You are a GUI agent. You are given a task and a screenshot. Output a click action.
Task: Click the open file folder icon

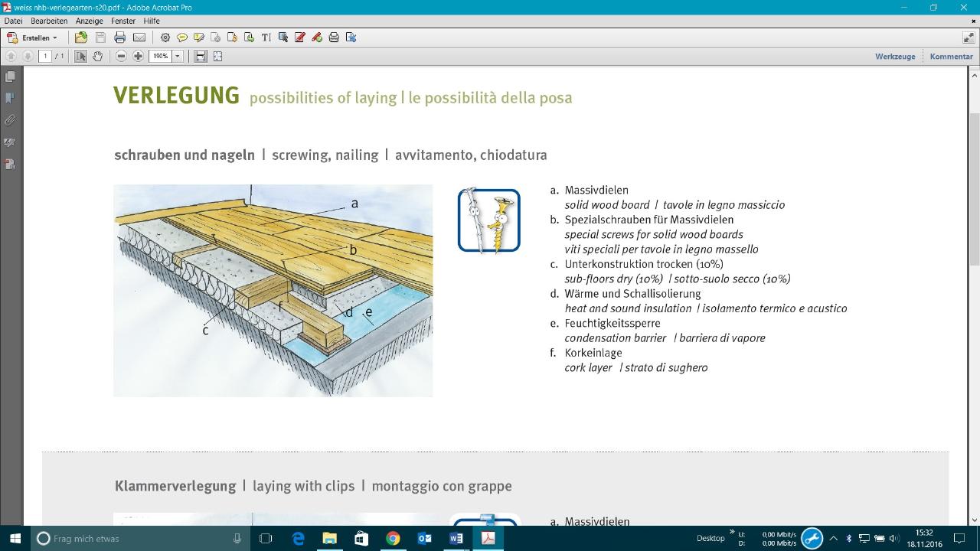tap(81, 37)
